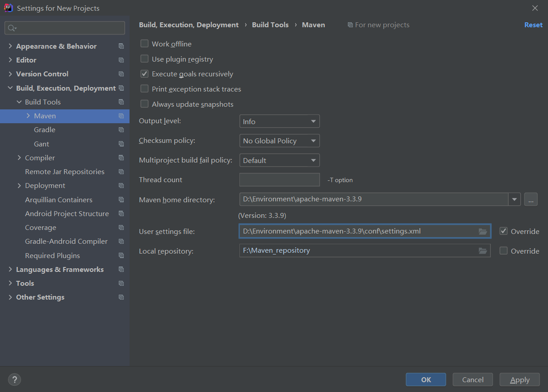Enable Use plugin registry checkbox
This screenshot has width=548, height=392.
[x=144, y=59]
